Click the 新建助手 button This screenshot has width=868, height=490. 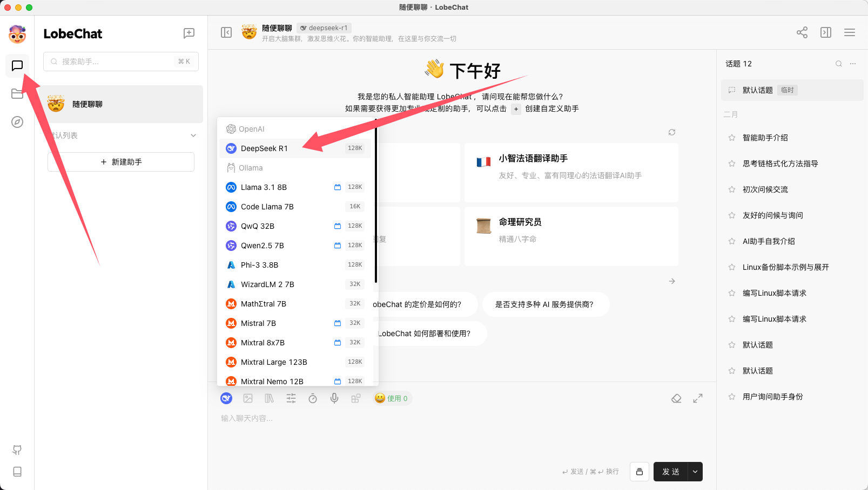121,162
